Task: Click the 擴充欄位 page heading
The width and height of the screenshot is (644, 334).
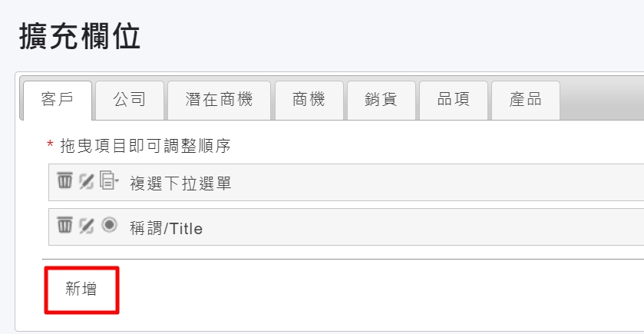Action: point(79,37)
